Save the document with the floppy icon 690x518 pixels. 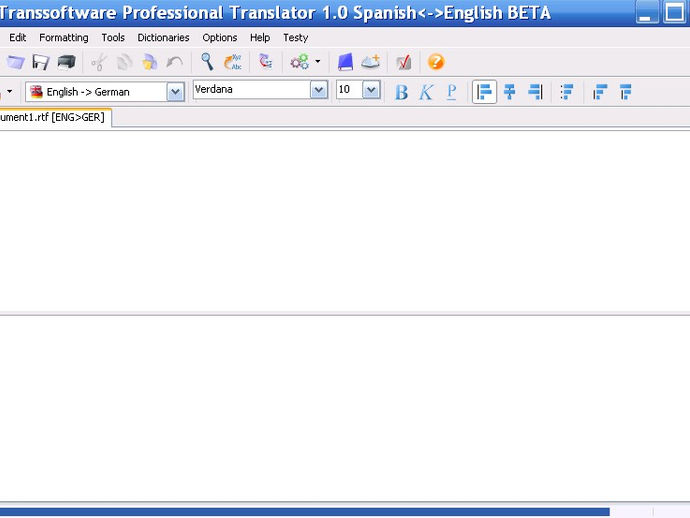pyautogui.click(x=41, y=62)
